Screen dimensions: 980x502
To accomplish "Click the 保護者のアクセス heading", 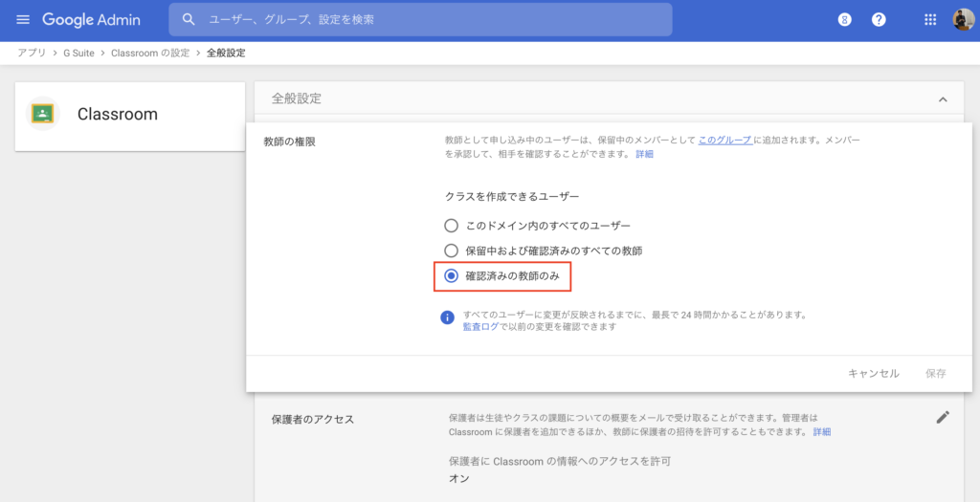I will point(313,419).
